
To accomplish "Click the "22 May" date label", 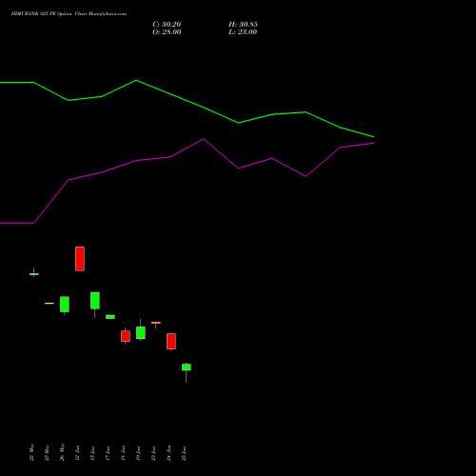I will 31,452.
